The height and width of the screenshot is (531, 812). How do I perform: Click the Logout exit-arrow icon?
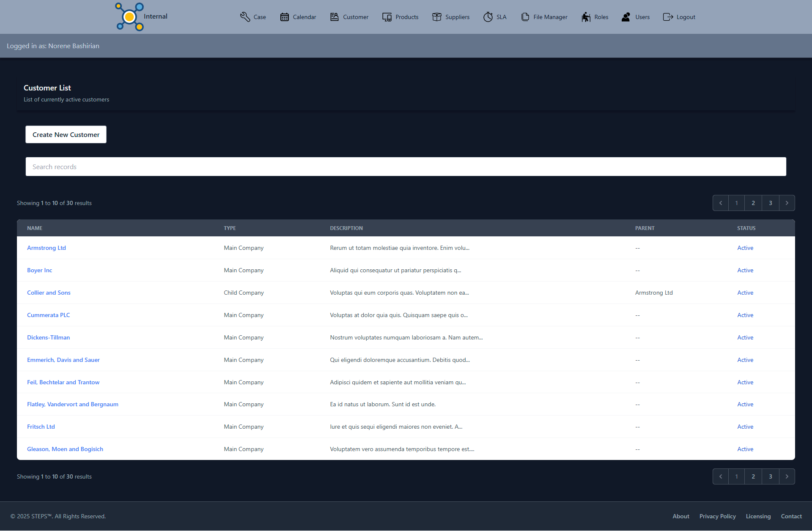668,17
